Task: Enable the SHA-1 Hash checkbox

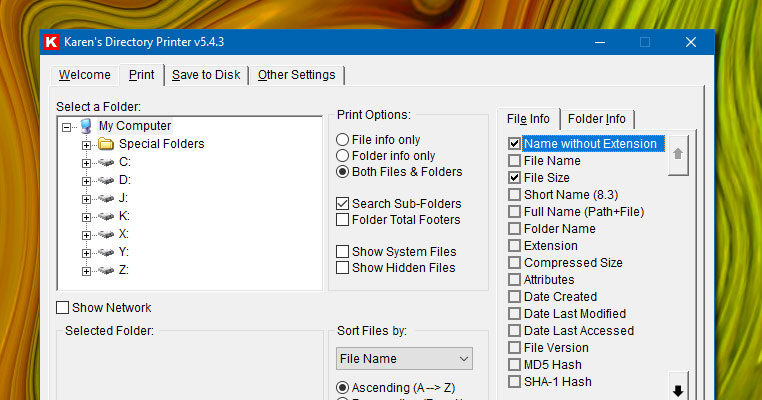Action: tap(514, 382)
